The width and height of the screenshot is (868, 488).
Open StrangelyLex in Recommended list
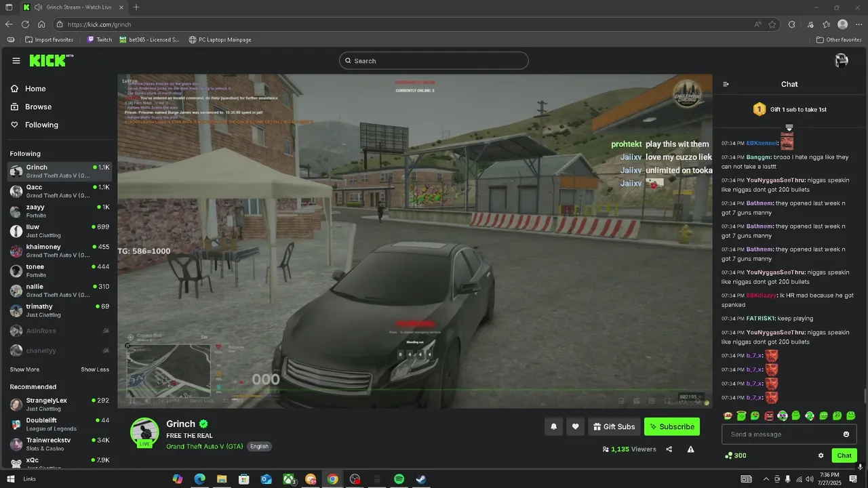[60, 405]
